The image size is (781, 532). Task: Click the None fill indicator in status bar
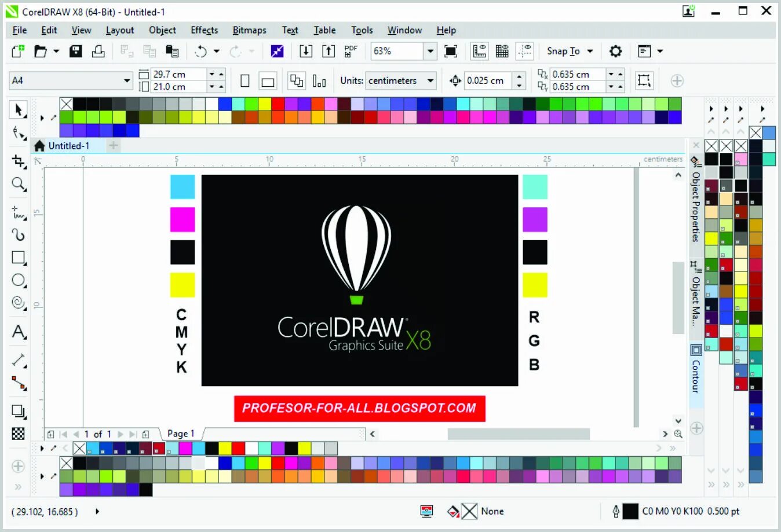tap(469, 511)
